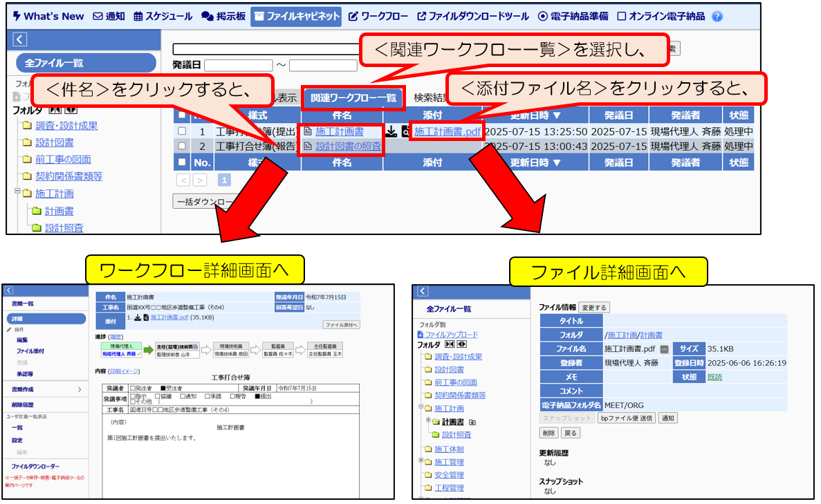821x504 pixels.
Task: Tick the checkbox for row 2
Action: click(x=183, y=147)
